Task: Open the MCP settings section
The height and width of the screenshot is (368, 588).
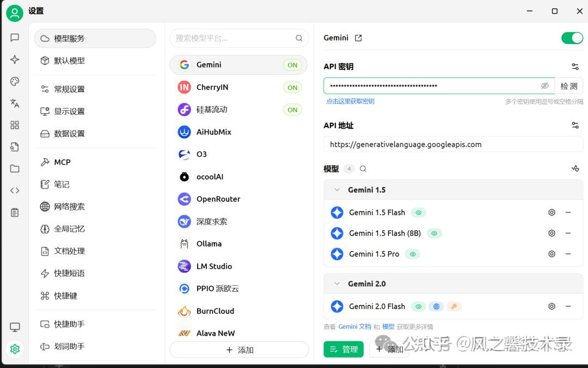Action: pyautogui.click(x=62, y=162)
